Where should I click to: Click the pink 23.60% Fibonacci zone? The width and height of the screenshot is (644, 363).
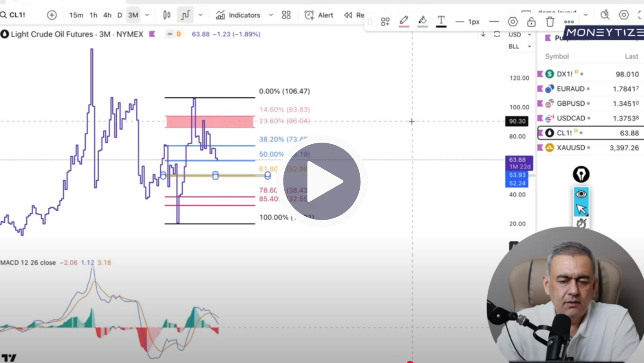210,122
